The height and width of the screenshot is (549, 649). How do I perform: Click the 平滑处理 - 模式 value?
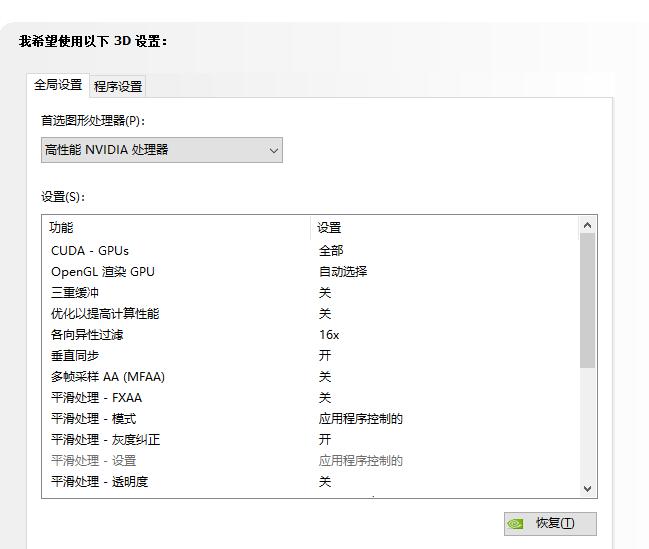point(360,418)
